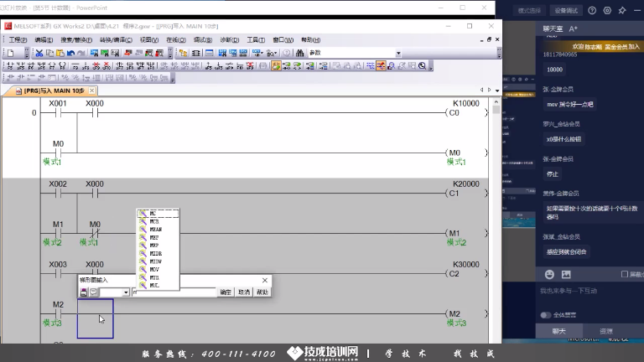Click the ladder editor vertical scrollbar thumb
The width and height of the screenshot is (644, 362).
[x=496, y=109]
